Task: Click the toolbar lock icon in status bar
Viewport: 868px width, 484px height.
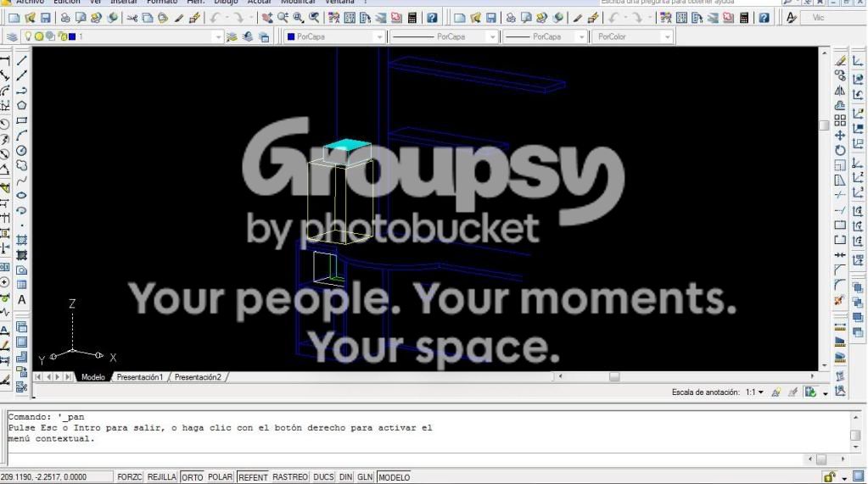Action: coord(829,477)
